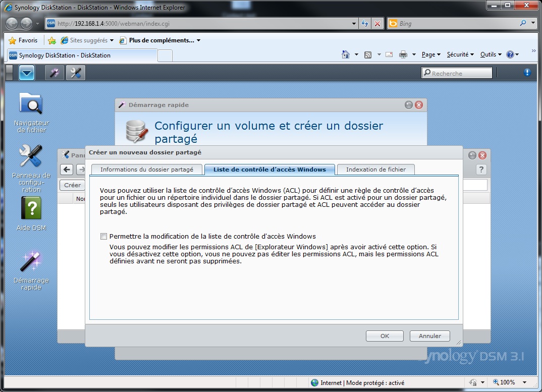This screenshot has height=392, width=542.
Task: Click help question mark in control panel window
Action: pos(481,170)
